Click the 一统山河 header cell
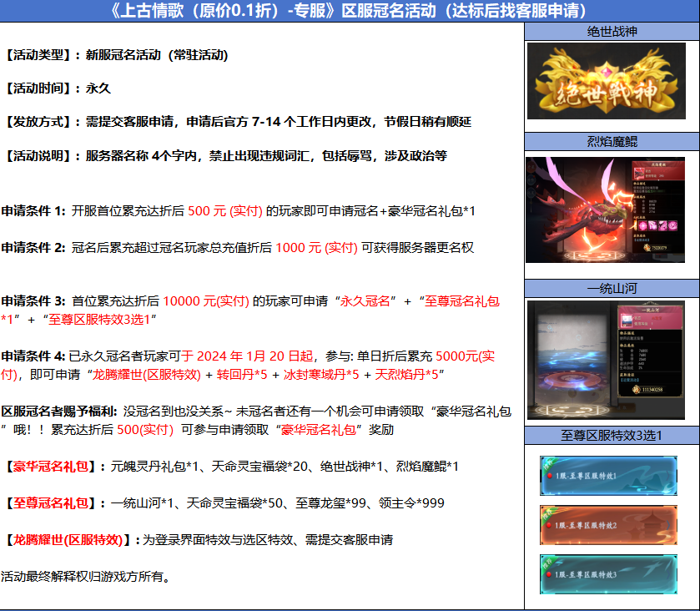The image size is (700, 611). [x=612, y=288]
